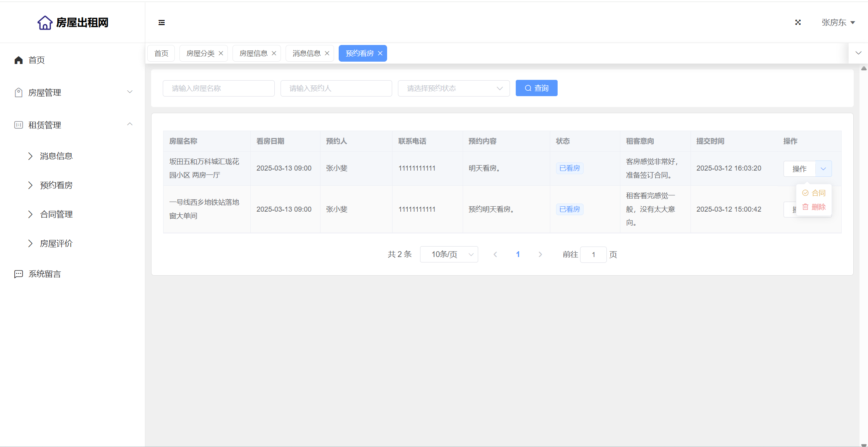Open the 请选择预约状态 dropdown
The image size is (868, 447).
pos(453,88)
